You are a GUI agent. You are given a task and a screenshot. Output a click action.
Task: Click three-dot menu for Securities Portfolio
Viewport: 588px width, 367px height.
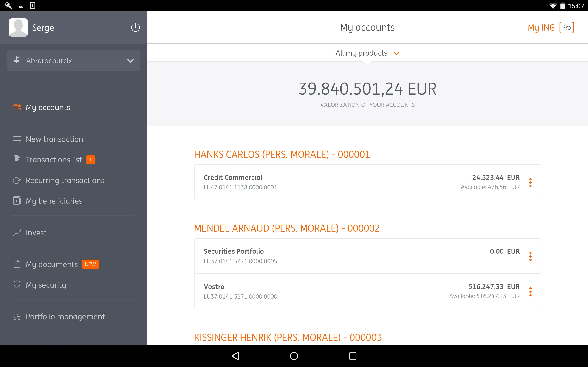531,255
